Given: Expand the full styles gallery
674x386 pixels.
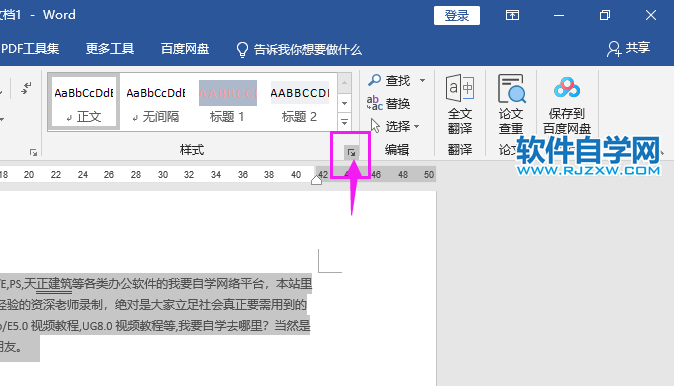Looking at the screenshot, I should pyautogui.click(x=344, y=122).
